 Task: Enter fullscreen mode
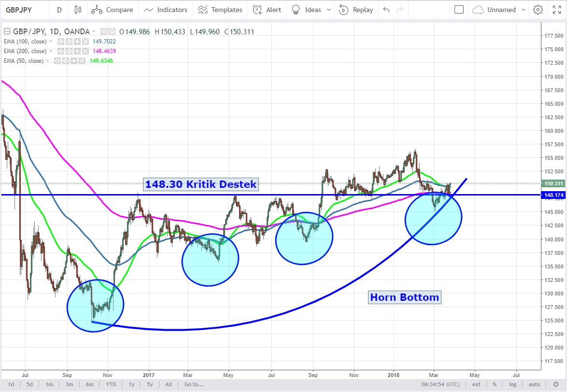point(556,10)
